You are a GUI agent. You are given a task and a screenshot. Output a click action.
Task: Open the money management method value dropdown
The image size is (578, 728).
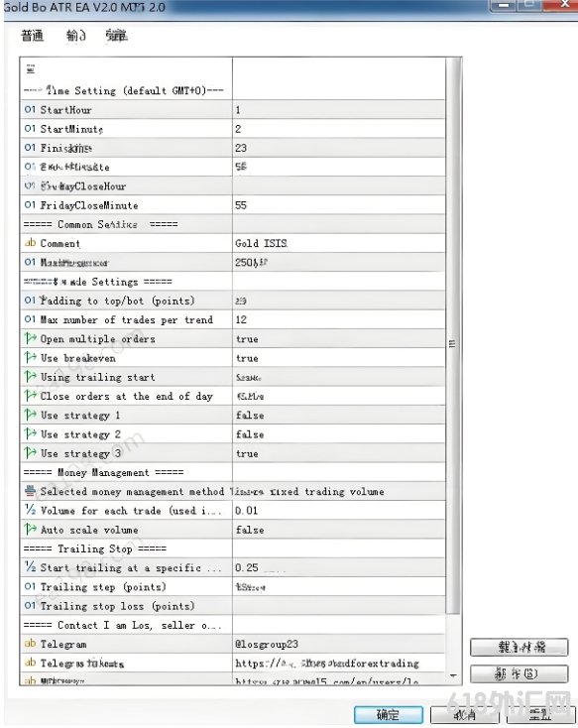(x=338, y=491)
